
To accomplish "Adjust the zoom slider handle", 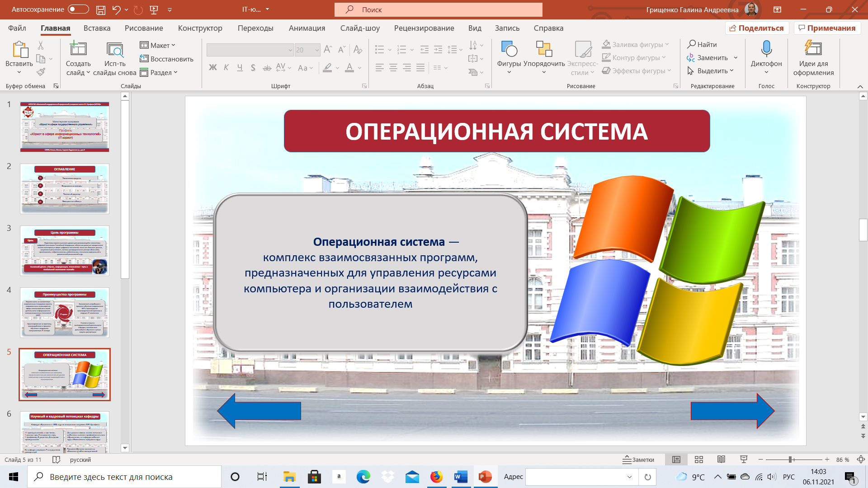I will click(x=791, y=460).
